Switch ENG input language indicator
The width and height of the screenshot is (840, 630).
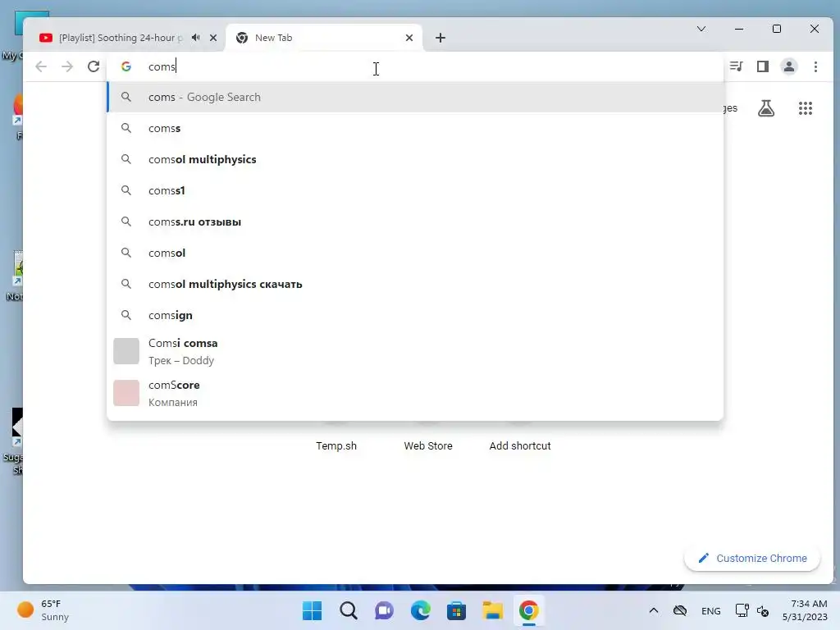coord(711,610)
